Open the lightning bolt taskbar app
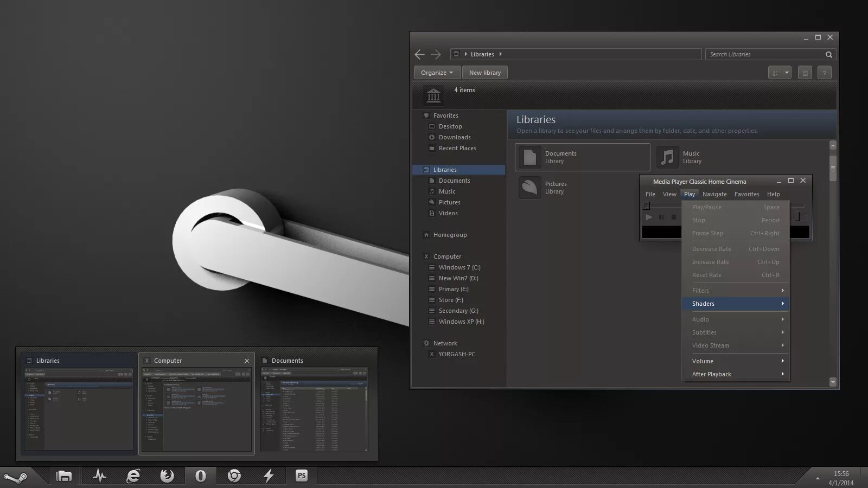 coord(269,476)
